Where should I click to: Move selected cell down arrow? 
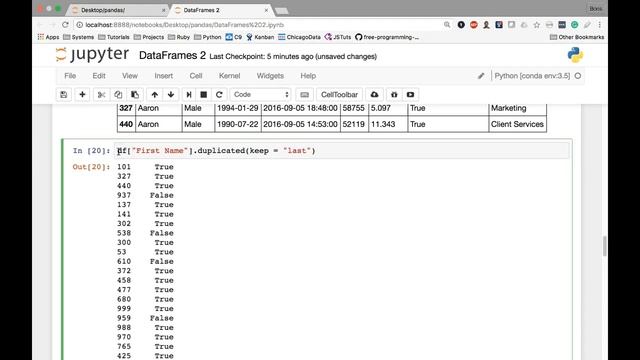point(171,95)
